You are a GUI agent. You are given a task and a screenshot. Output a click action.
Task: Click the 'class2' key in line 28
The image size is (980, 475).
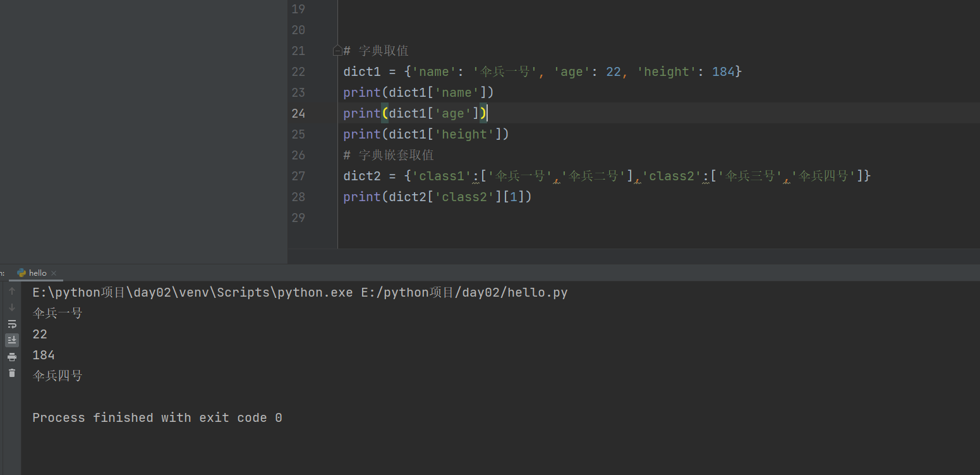tap(464, 197)
